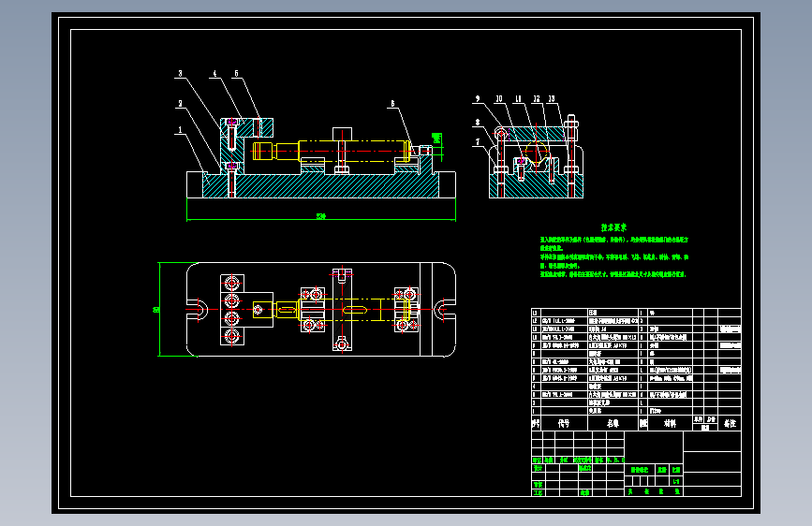Click the 代号 column header in the parts list
Viewport: 812px width, 526px height.
click(564, 423)
